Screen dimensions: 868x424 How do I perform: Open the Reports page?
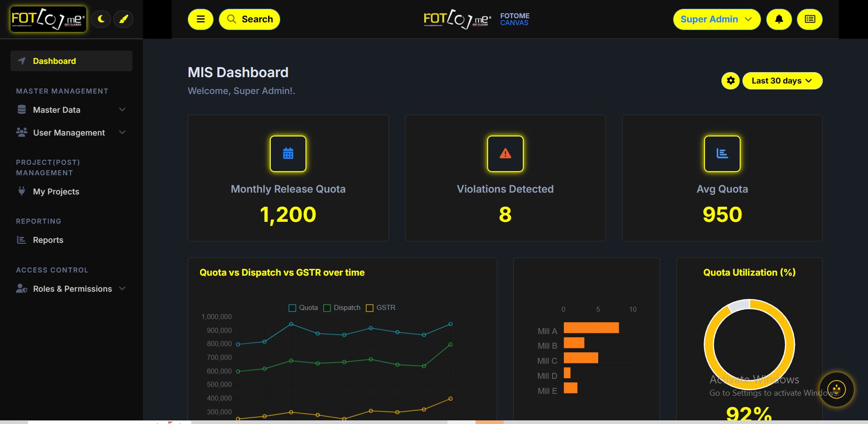point(48,240)
